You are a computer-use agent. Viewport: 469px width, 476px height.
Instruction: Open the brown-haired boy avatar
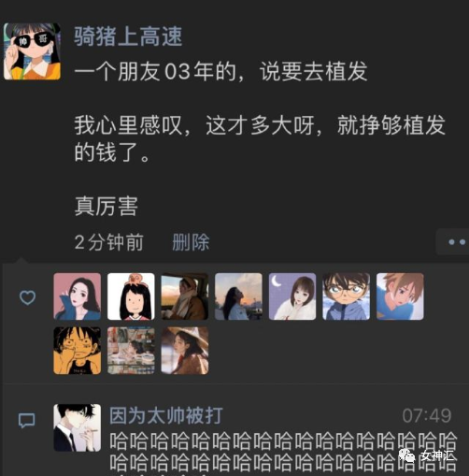(400, 296)
